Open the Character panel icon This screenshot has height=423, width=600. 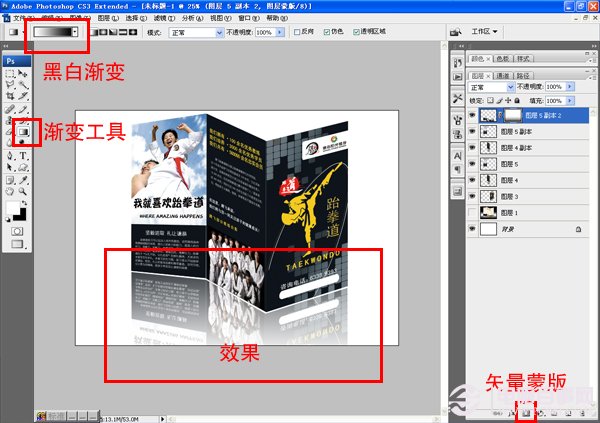[x=458, y=156]
